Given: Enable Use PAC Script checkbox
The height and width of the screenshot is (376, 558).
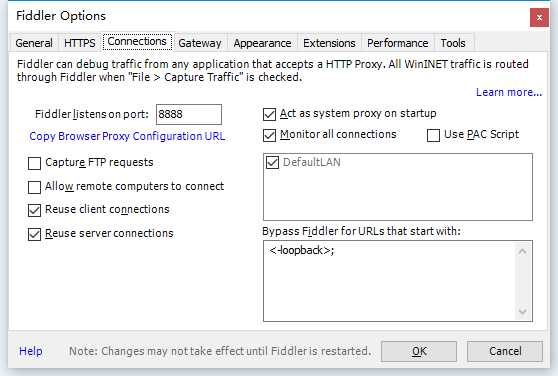Looking at the screenshot, I should pos(433,135).
